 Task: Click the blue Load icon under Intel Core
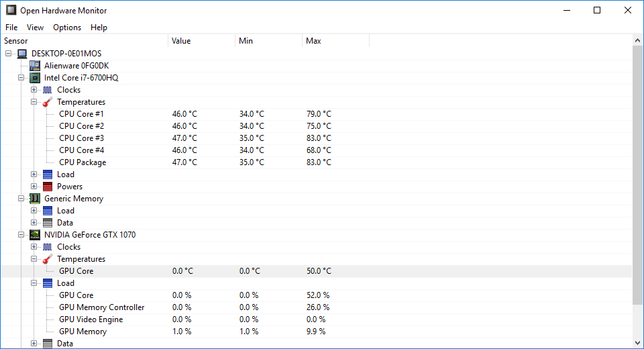coord(48,174)
